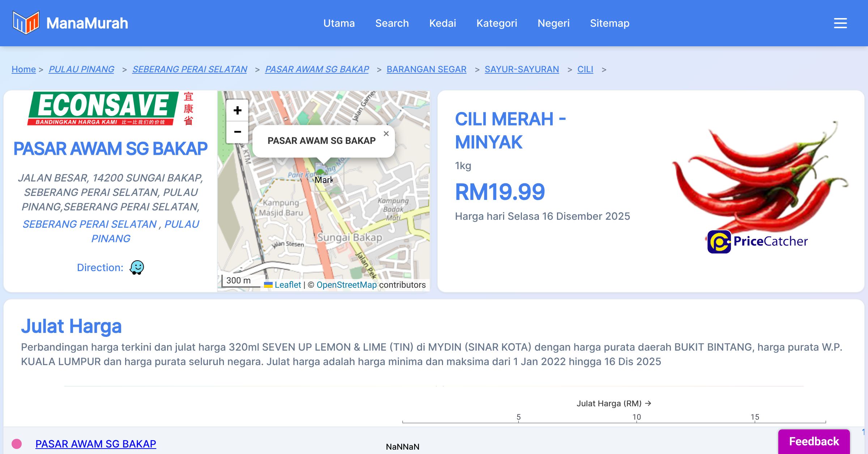This screenshot has width=868, height=454.
Task: Click the Leaflet attribution link
Action: click(x=288, y=285)
